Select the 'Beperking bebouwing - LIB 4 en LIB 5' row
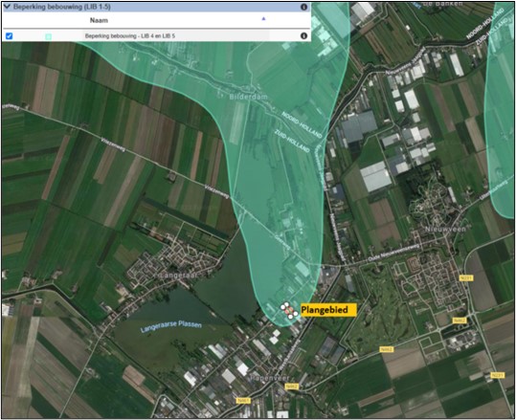Screen dimensions: 516x420 tap(156, 35)
